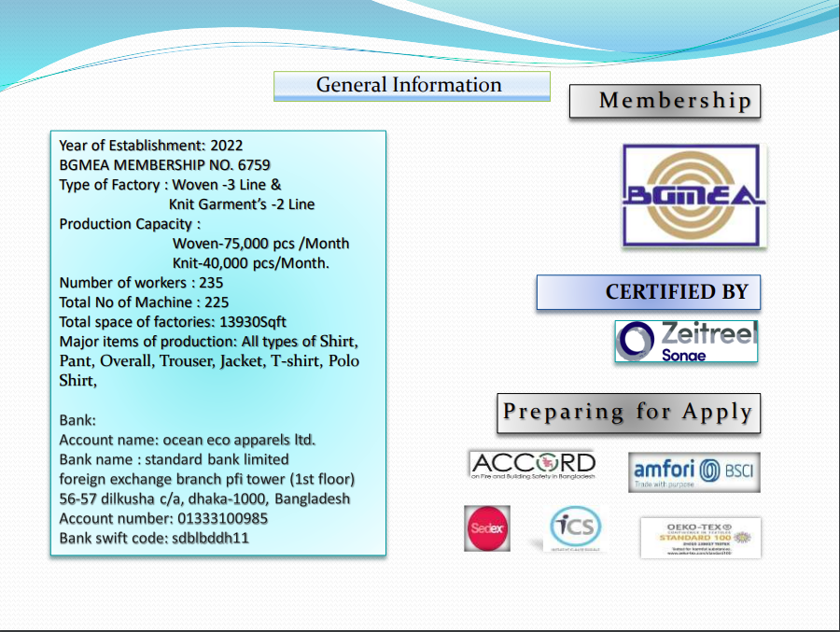
Task: Click 'Woven-75,000 pcs /Month' text
Action: click(260, 244)
